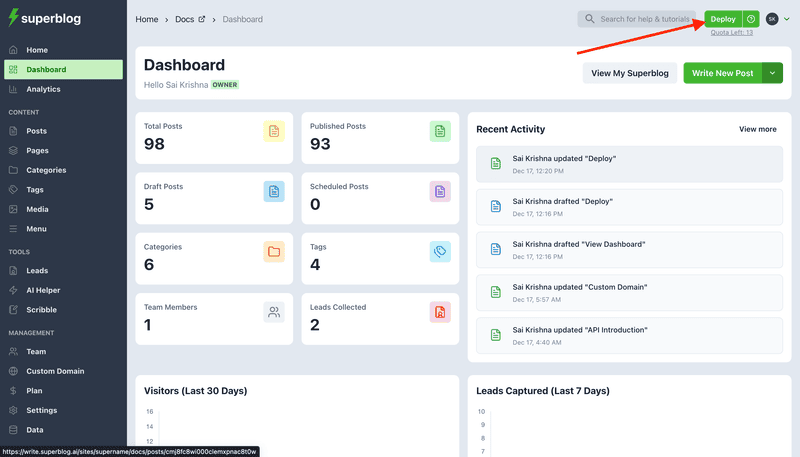Click the Leads Collected red icon
Viewport: 800px width, 457px height.
(440, 312)
